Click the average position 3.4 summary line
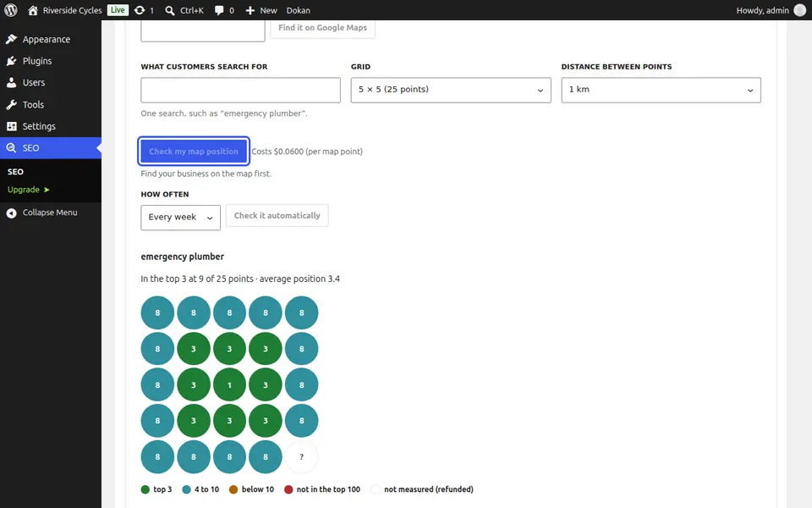Screen dimensions: 812x508 [240, 279]
